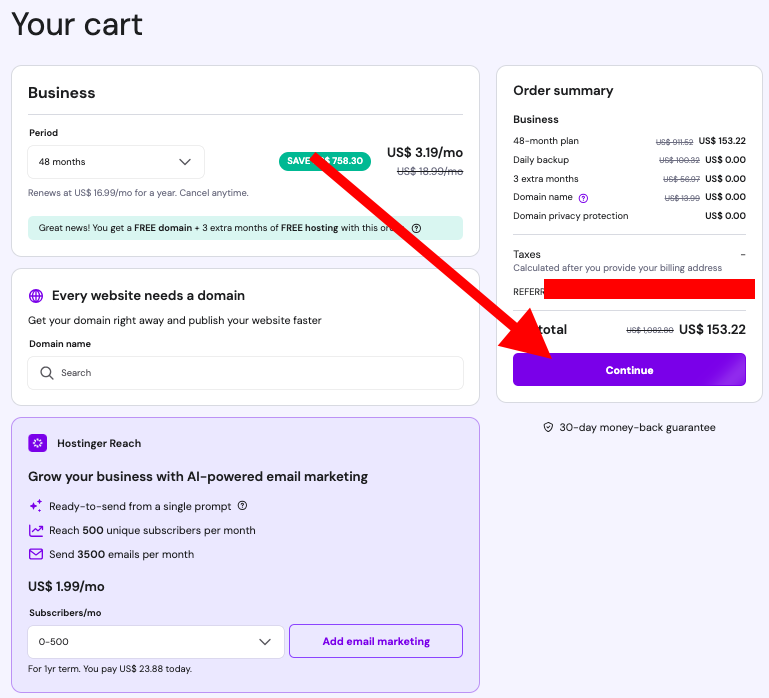Click the Add email marketing button
Screen dimensions: 769x698
[x=376, y=641]
